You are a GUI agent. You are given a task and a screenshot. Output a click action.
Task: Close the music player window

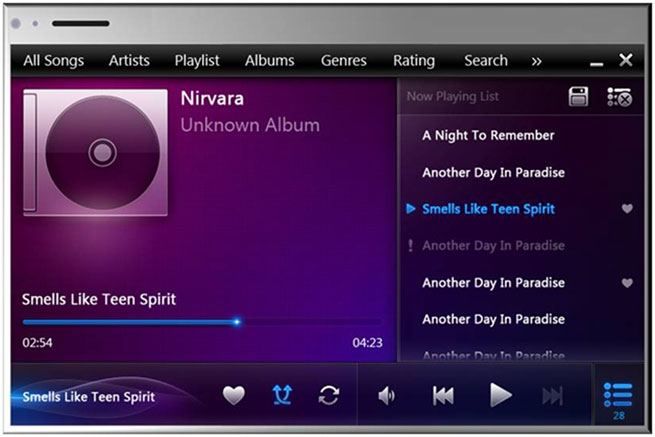click(x=626, y=60)
